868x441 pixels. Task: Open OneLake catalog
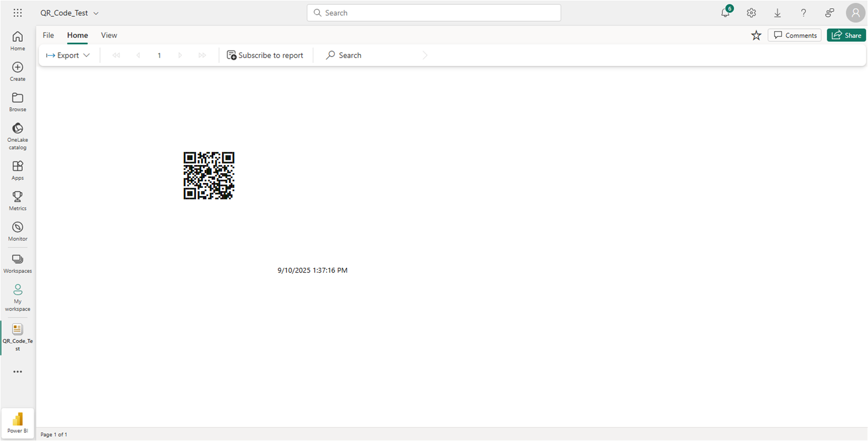(17, 136)
